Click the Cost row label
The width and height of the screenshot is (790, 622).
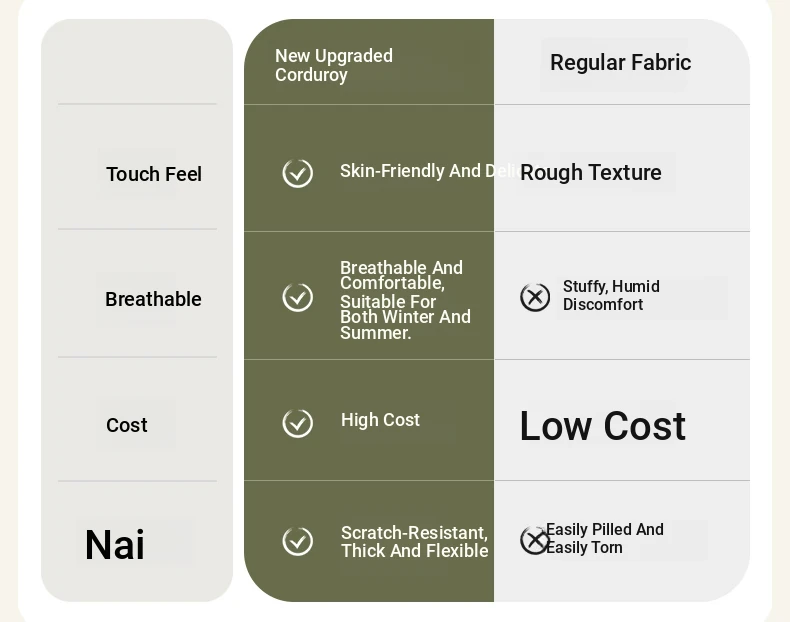point(126,425)
